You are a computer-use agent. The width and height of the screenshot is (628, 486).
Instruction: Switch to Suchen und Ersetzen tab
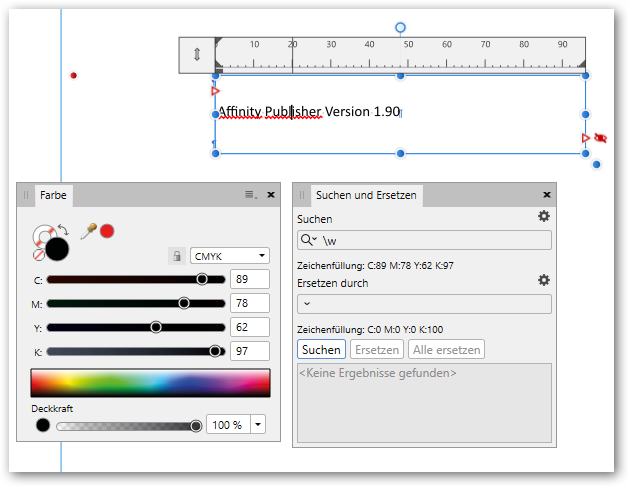click(366, 195)
